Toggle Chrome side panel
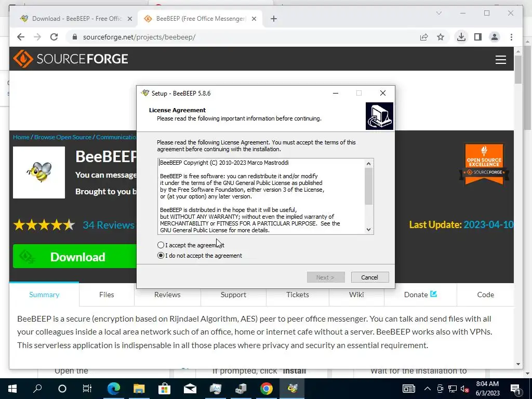532x399 pixels. 478,37
